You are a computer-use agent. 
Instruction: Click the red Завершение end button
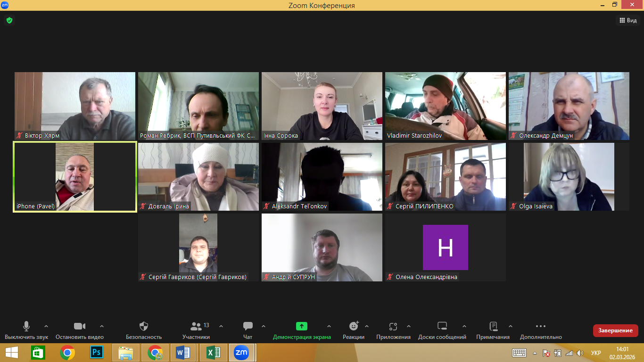click(x=615, y=330)
